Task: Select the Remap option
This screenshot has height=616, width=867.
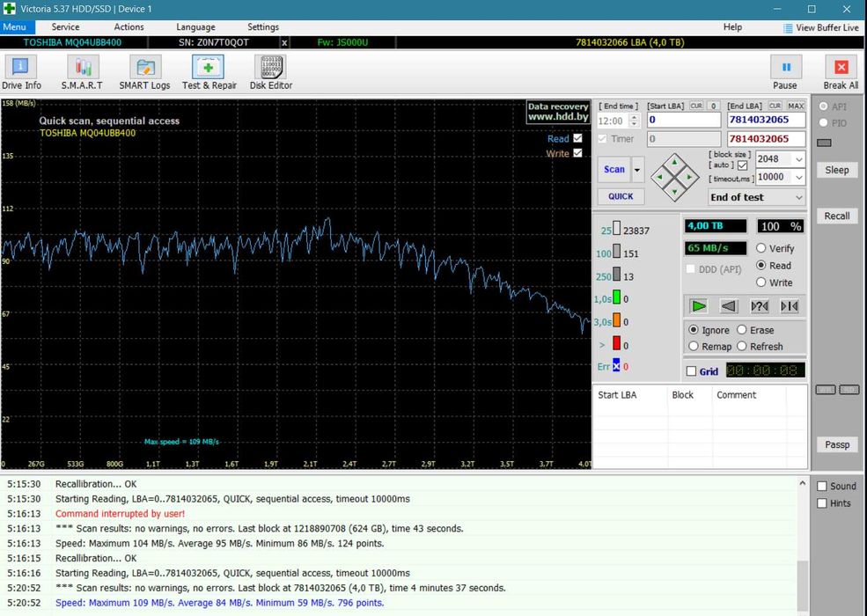Action: pos(694,347)
